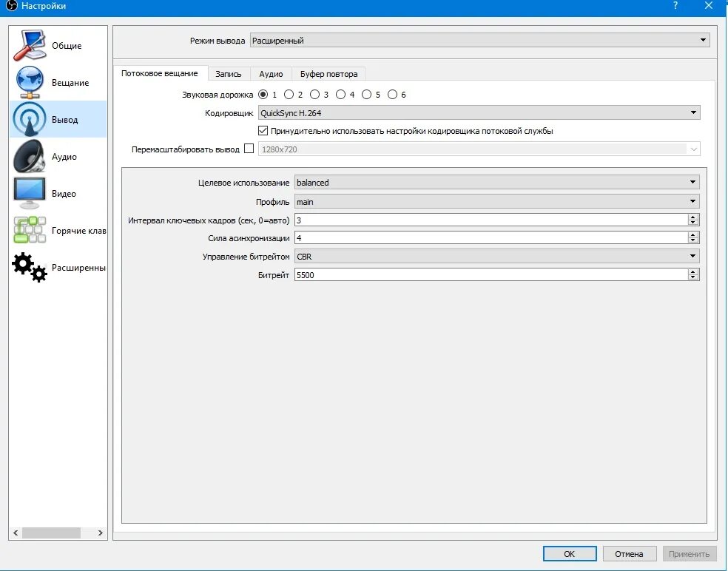
Task: Decrease the bitrate value
Action: click(693, 277)
